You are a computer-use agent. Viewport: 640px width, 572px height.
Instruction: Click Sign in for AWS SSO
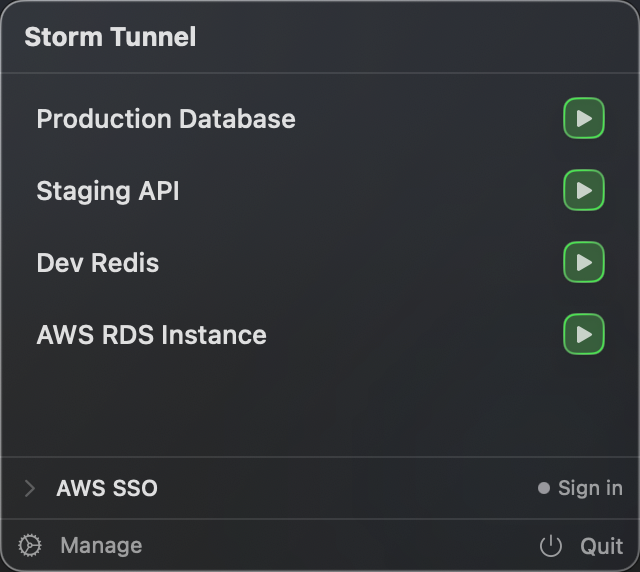coord(590,488)
